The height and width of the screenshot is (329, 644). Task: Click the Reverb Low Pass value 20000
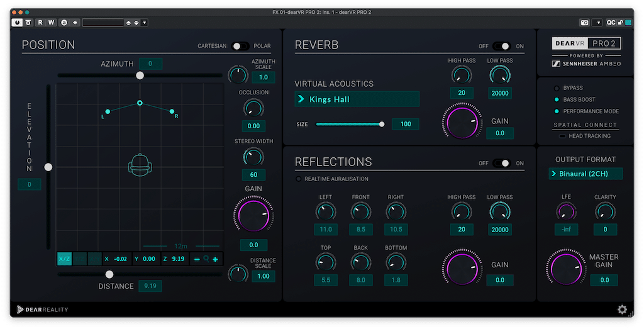500,93
